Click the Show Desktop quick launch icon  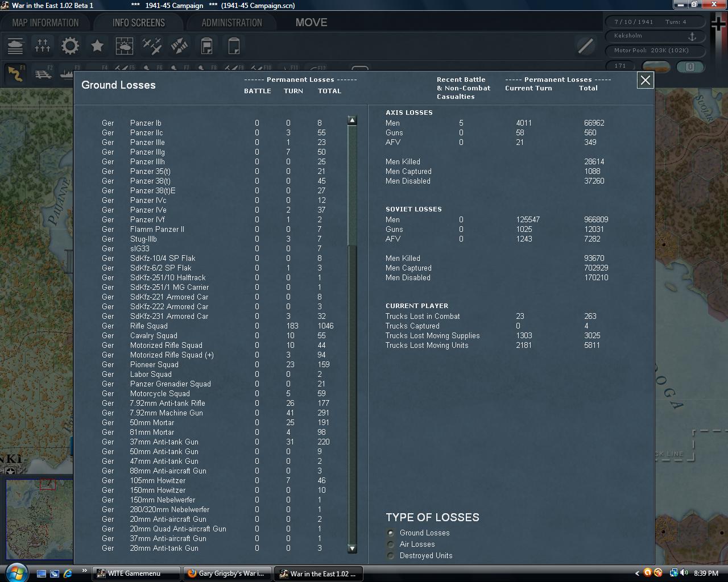tap(42, 573)
